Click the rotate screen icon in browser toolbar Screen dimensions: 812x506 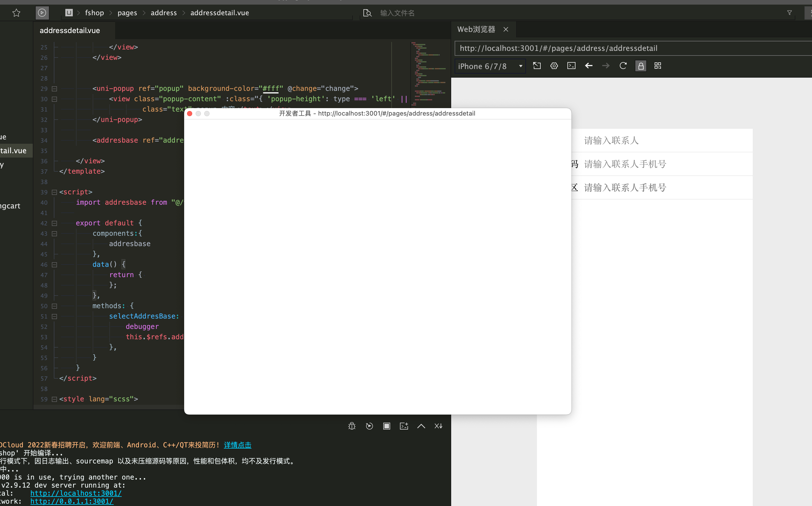pos(537,66)
